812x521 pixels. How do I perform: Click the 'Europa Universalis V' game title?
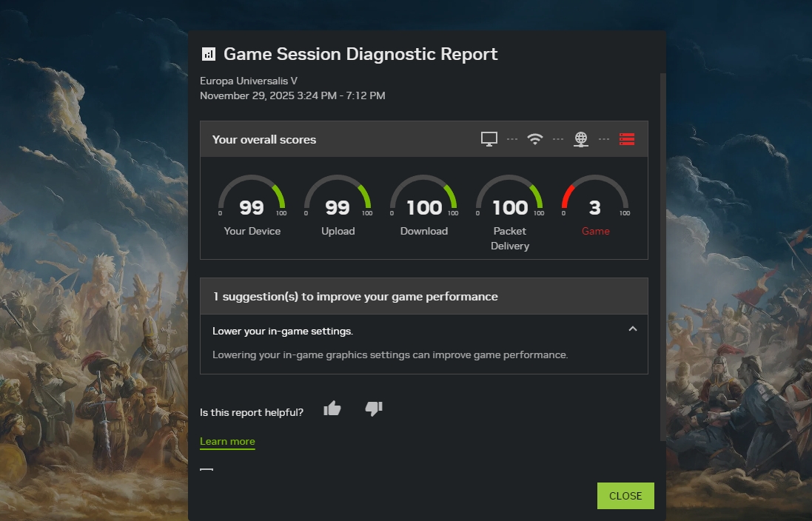249,81
